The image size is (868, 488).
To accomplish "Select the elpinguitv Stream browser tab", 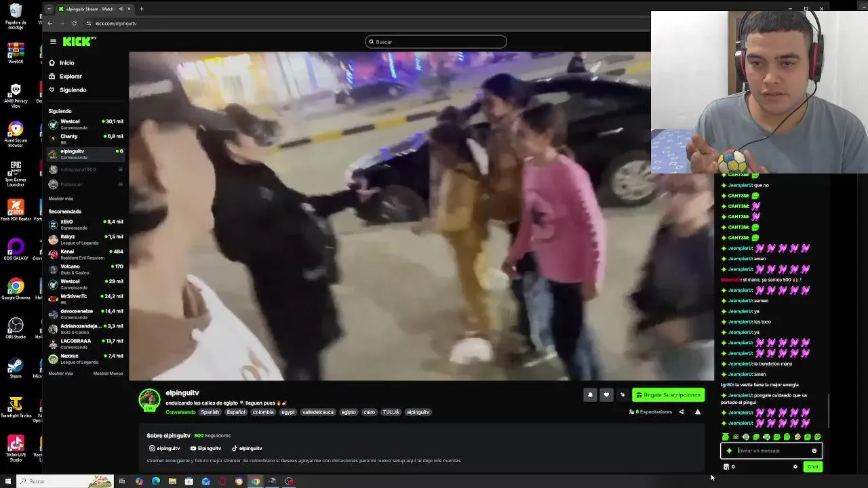I will 95,9.
